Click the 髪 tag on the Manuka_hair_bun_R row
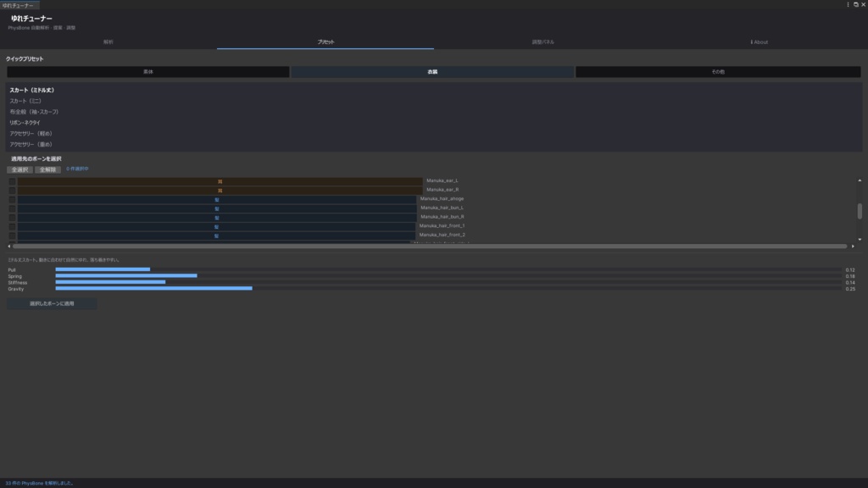The width and height of the screenshot is (868, 488). point(216,218)
